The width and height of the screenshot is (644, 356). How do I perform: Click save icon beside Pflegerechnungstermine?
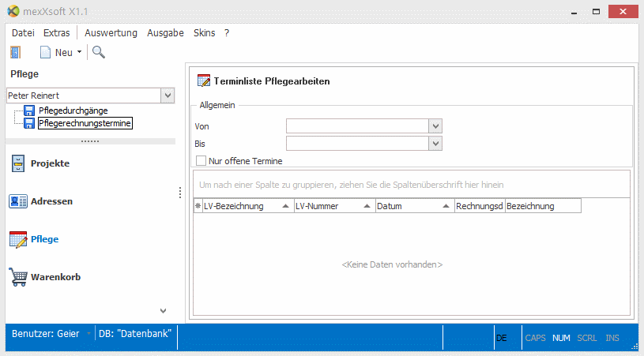29,123
